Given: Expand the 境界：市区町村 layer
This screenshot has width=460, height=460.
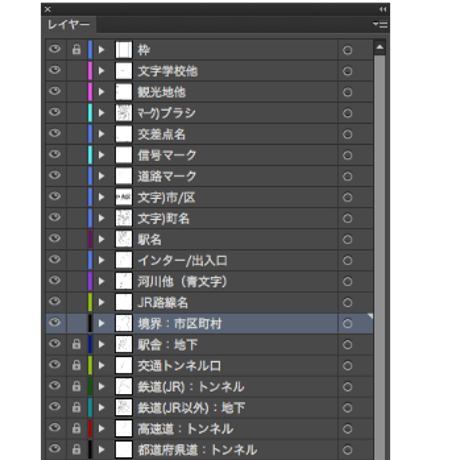Looking at the screenshot, I should pos(101,323).
